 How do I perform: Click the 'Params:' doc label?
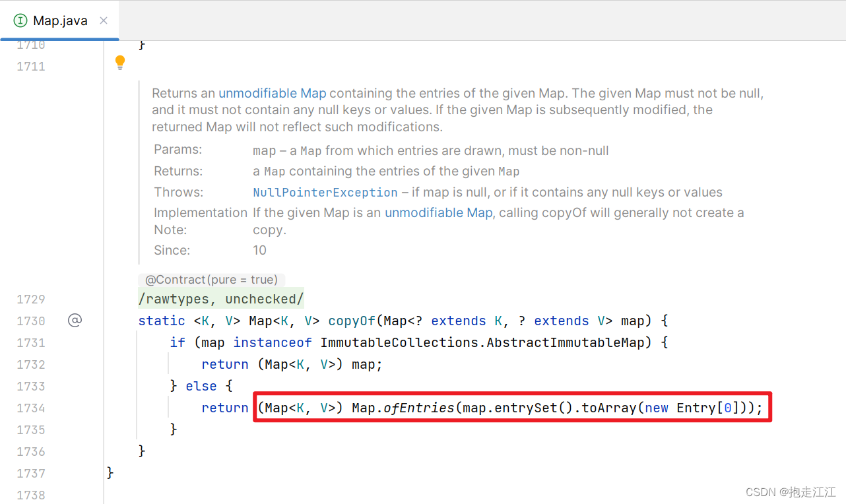click(178, 149)
